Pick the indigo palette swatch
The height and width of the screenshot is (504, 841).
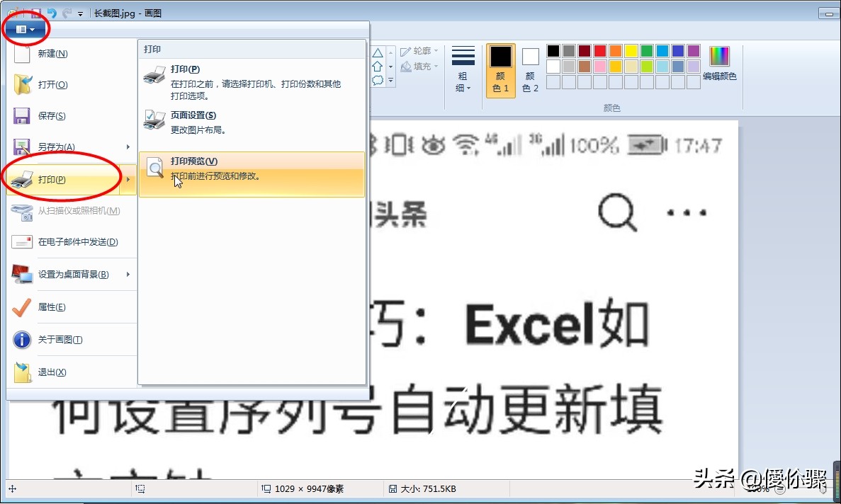coord(678,51)
